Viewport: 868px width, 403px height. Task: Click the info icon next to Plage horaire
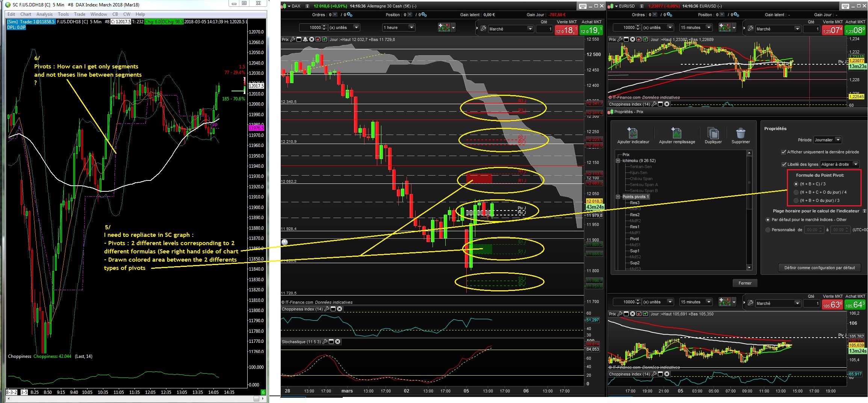(865, 211)
